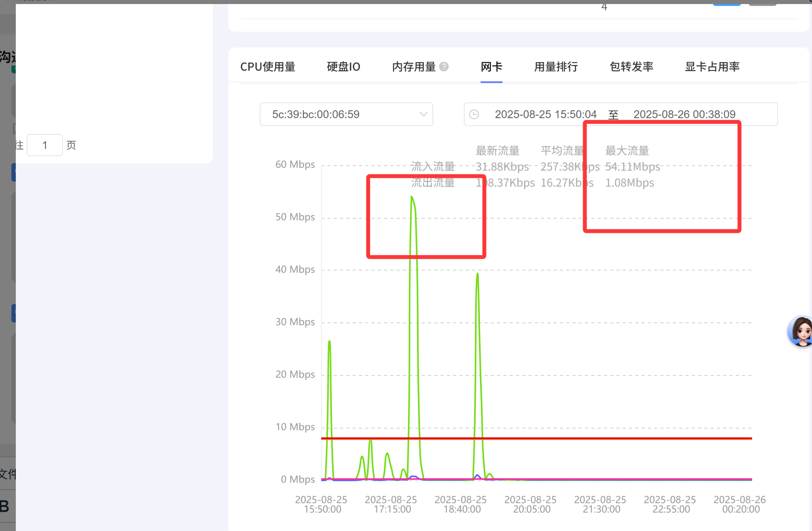Click the clock icon in the time range picker
The width and height of the screenshot is (812, 531).
pos(474,114)
